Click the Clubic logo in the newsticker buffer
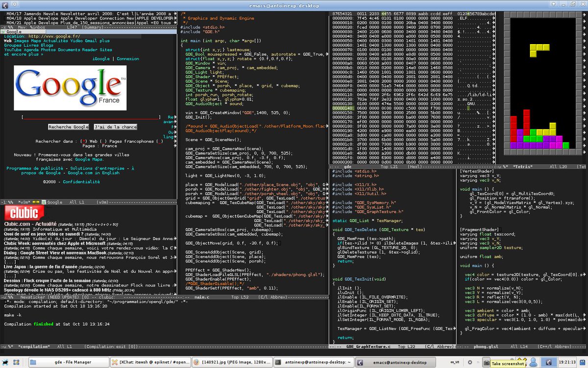The image size is (588, 368). click(25, 213)
